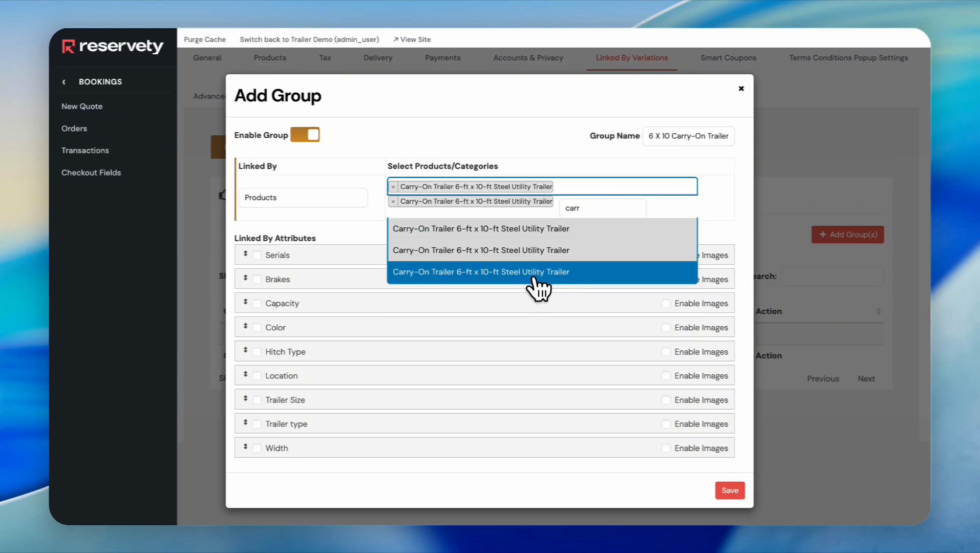This screenshot has width=980, height=553.
Task: Switch to the Payments tab
Action: (443, 58)
